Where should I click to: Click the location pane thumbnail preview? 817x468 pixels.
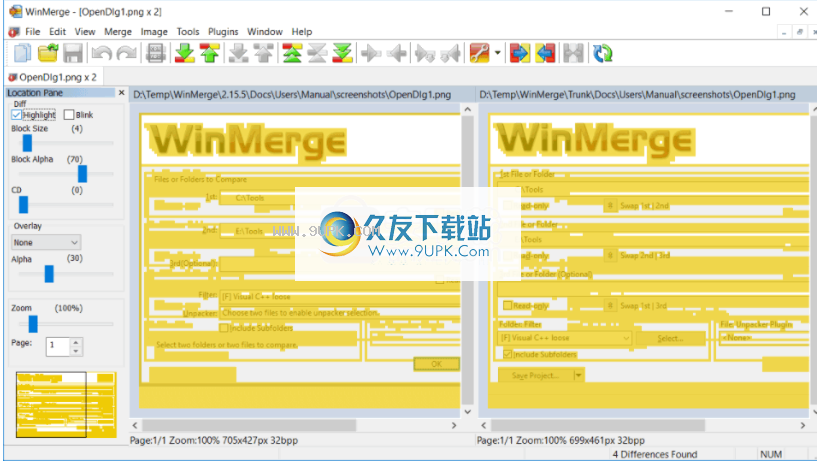tap(66, 404)
